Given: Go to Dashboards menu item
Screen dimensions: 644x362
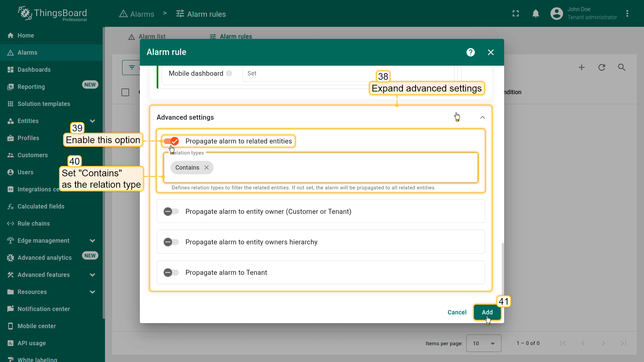Looking at the screenshot, I should coord(34,70).
